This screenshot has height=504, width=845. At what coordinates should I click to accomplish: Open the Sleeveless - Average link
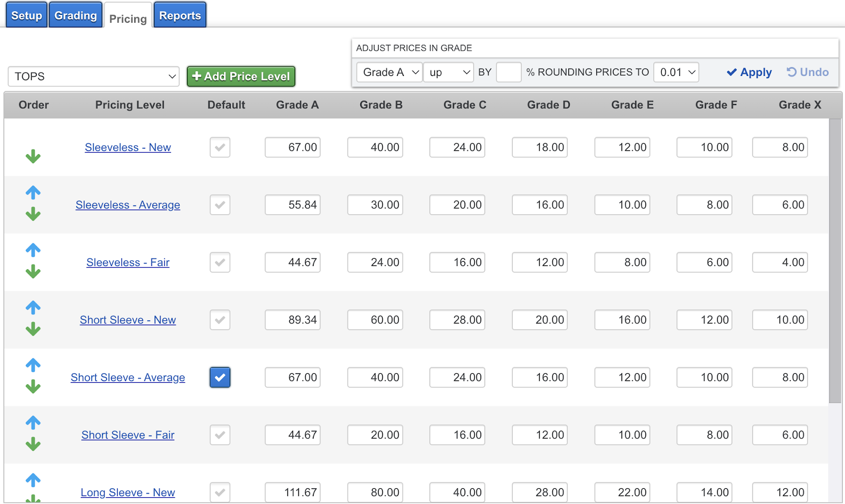pos(128,205)
